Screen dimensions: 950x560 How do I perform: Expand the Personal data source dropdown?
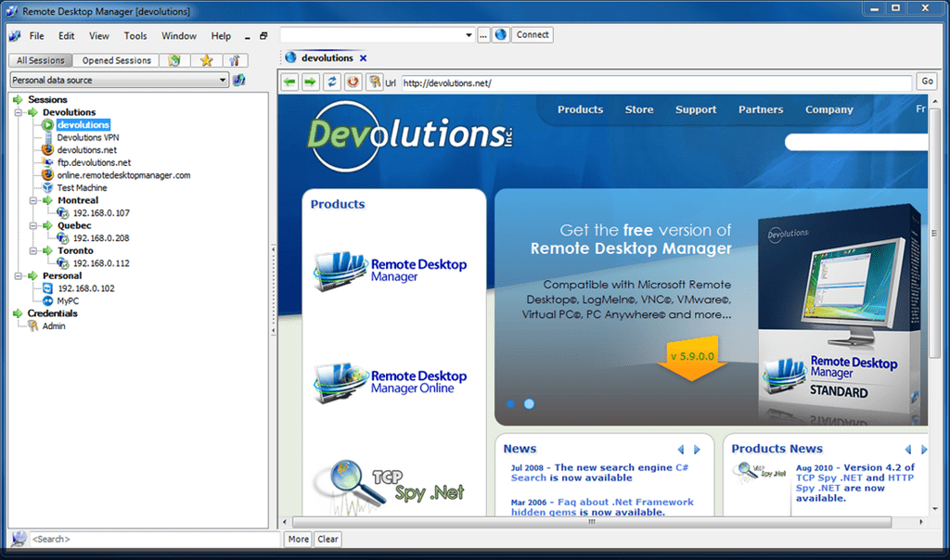pos(223,79)
